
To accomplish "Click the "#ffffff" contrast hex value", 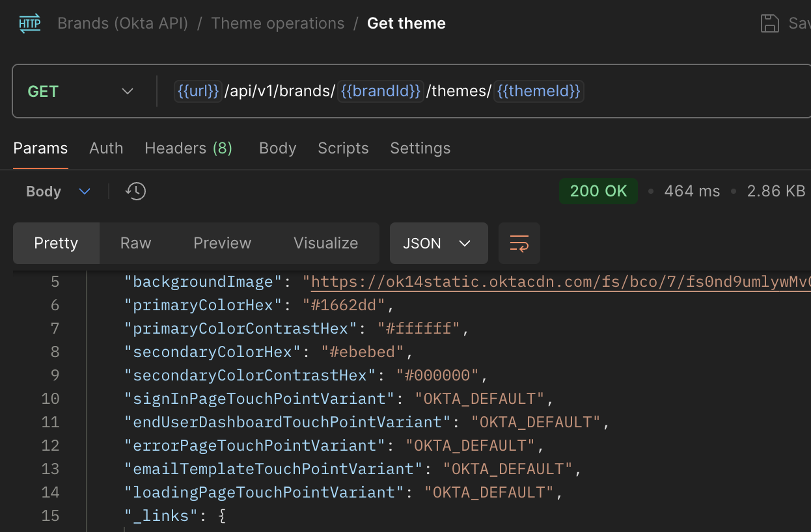I will click(419, 328).
